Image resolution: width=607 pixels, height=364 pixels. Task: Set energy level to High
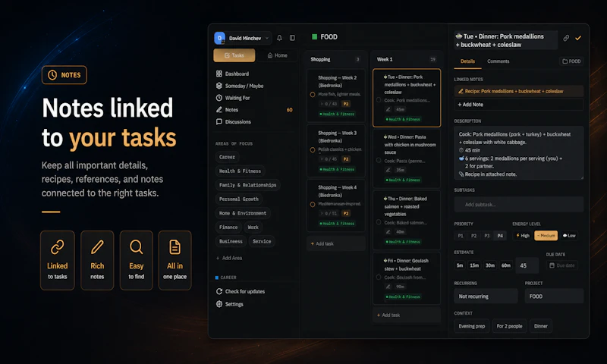523,236
